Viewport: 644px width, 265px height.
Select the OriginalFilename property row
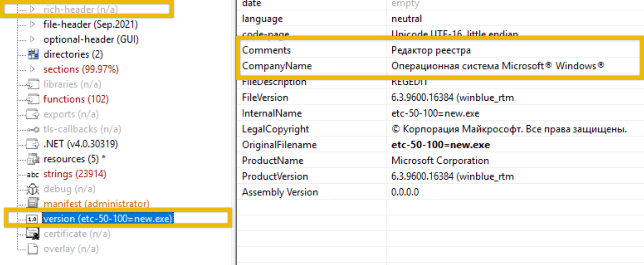coord(279,145)
